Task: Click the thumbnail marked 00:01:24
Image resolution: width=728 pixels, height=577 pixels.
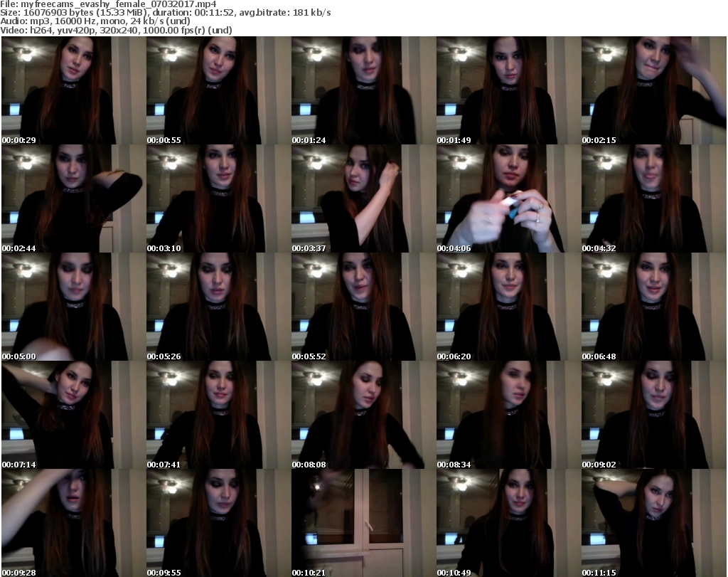Action: click(363, 90)
